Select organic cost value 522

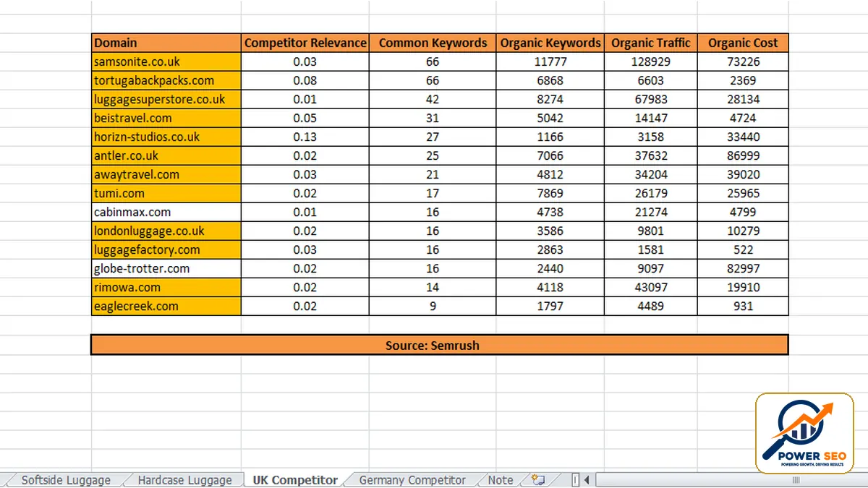pyautogui.click(x=743, y=249)
